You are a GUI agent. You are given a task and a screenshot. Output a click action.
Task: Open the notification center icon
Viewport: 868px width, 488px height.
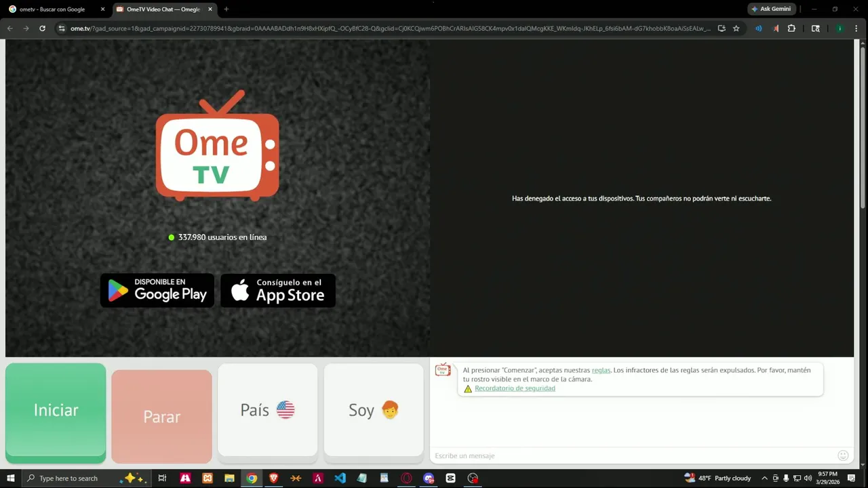click(851, 478)
